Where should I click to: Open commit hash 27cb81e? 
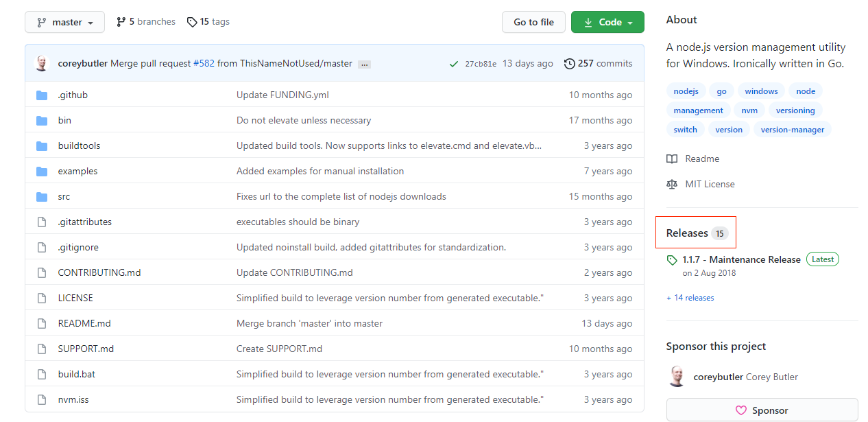[481, 64]
